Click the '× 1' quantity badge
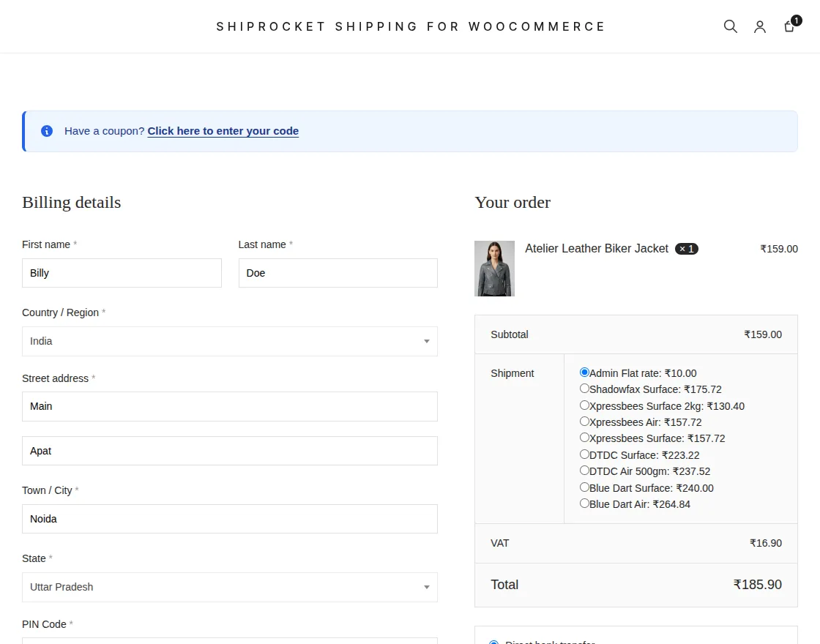Image resolution: width=820 pixels, height=644 pixels. point(687,249)
